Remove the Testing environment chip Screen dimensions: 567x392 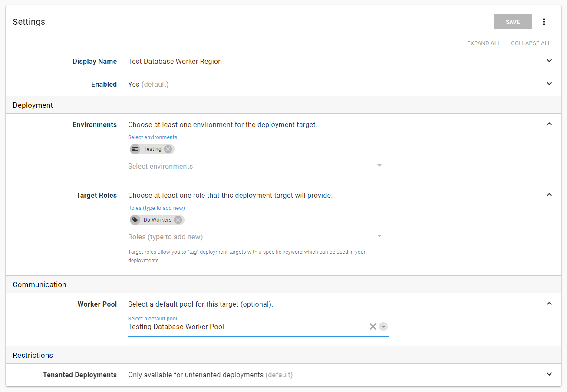pyautogui.click(x=168, y=149)
